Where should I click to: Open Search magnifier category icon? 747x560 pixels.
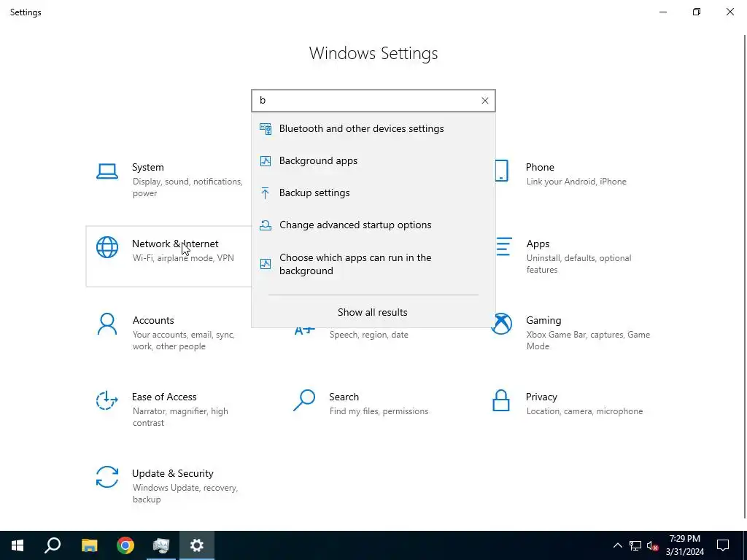304,400
